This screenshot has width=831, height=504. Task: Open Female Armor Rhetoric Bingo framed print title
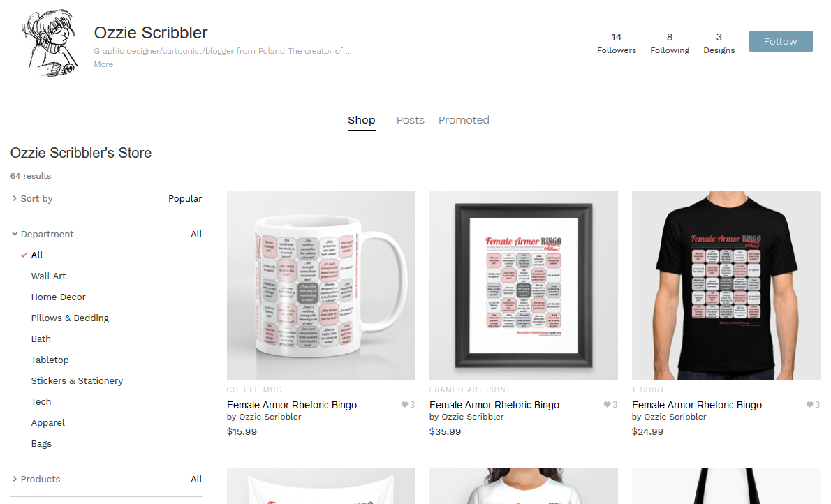[x=494, y=405]
